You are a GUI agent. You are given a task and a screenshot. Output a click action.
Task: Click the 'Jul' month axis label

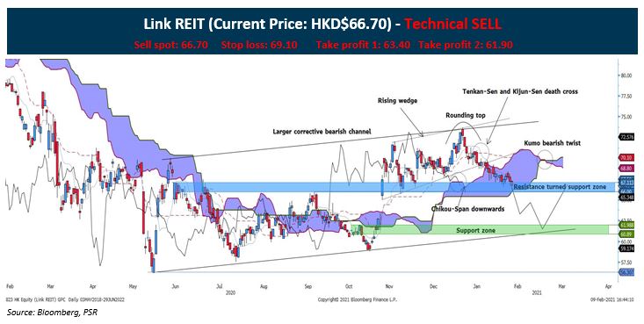coord(220,286)
